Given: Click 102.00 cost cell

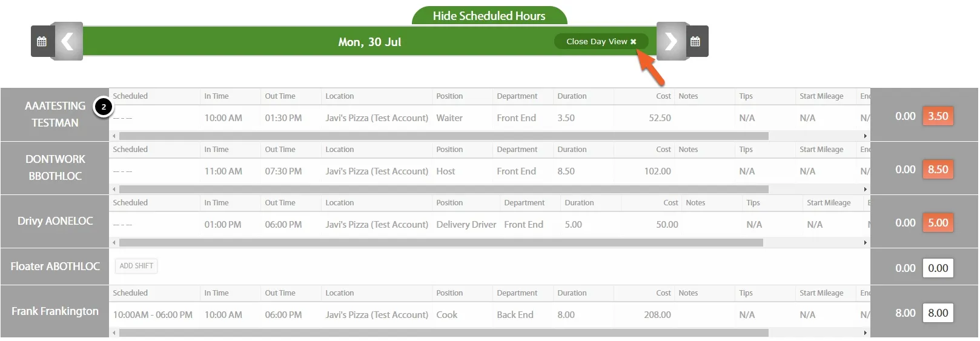Looking at the screenshot, I should click(657, 171).
